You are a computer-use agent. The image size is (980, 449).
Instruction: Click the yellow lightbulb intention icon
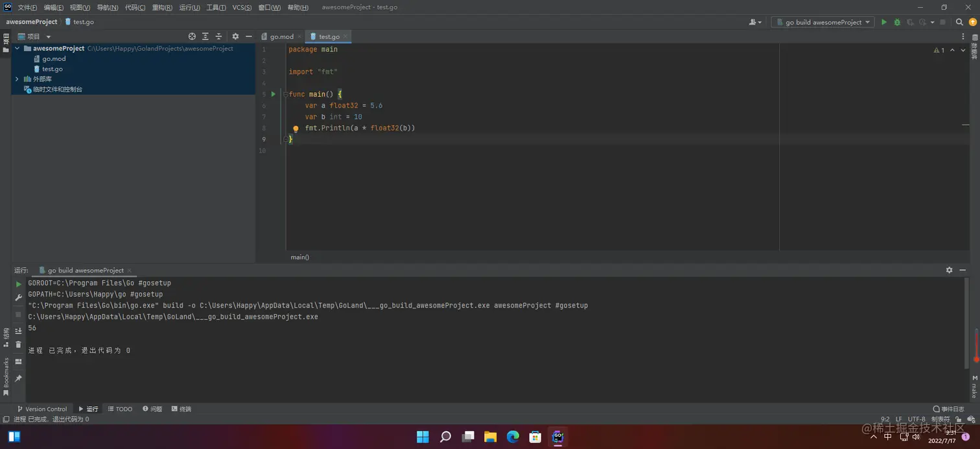pos(296,129)
